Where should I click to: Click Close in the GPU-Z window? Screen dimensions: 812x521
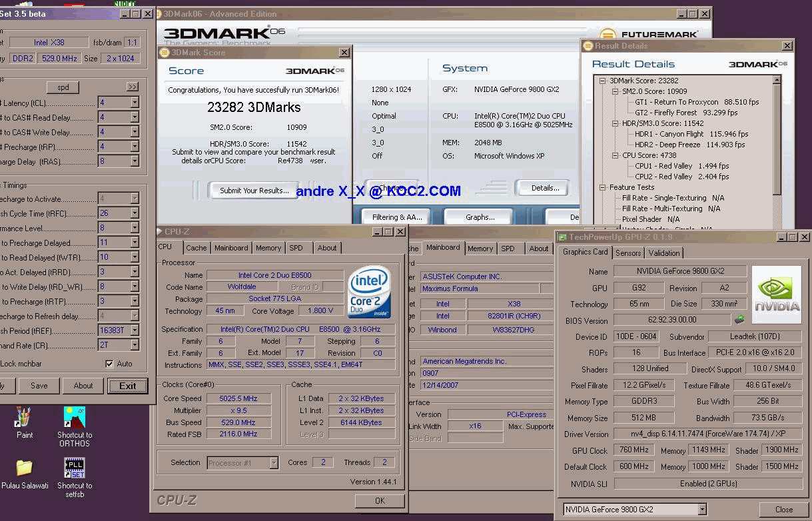(x=784, y=509)
